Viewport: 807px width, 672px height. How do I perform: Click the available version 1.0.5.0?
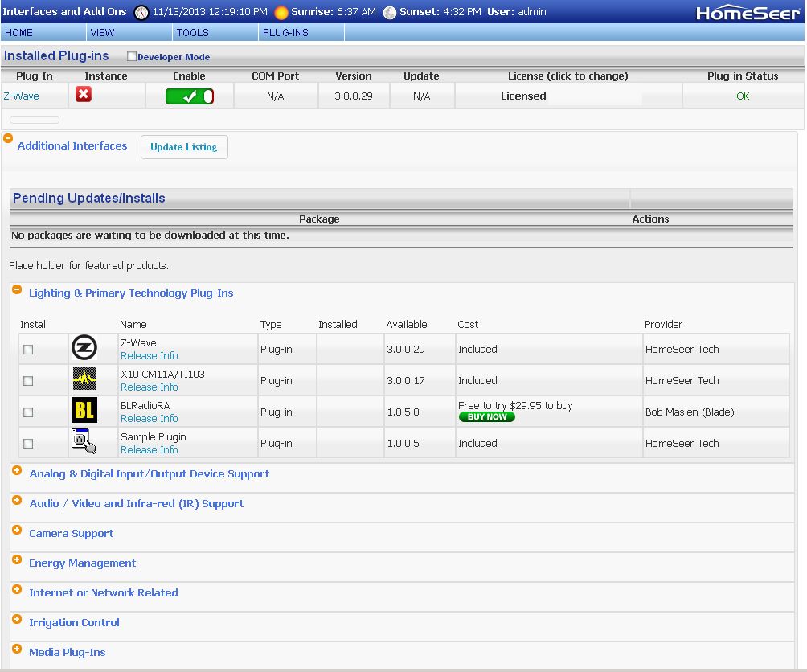click(403, 412)
